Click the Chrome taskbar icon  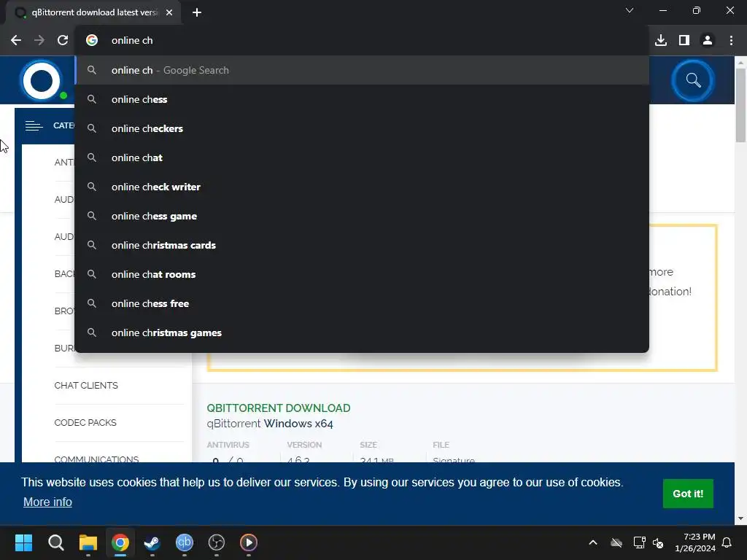120,542
